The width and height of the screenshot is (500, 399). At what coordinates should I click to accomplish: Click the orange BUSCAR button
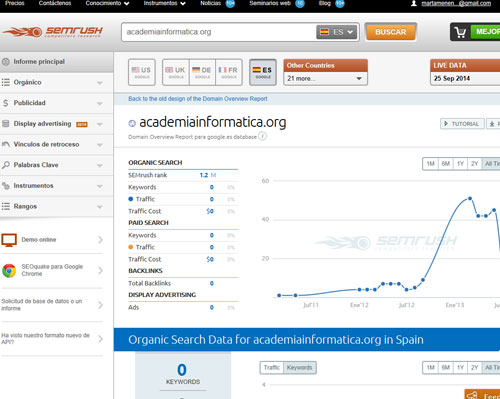[x=391, y=32]
